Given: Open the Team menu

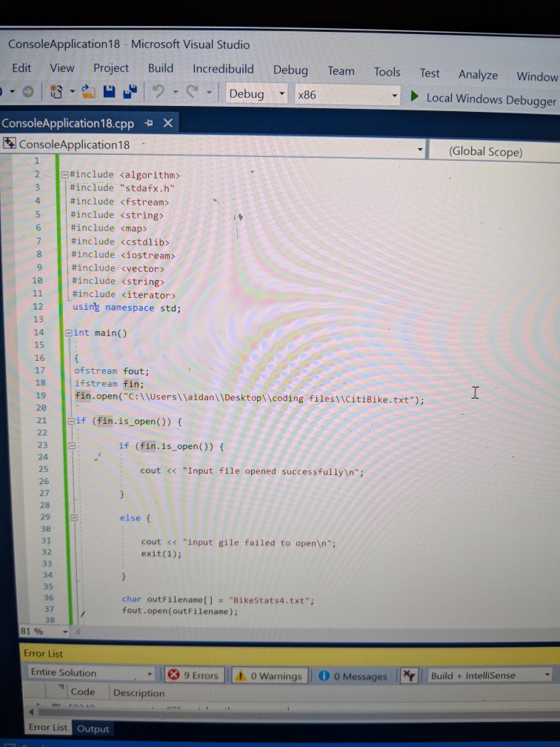Looking at the screenshot, I should pyautogui.click(x=341, y=71).
